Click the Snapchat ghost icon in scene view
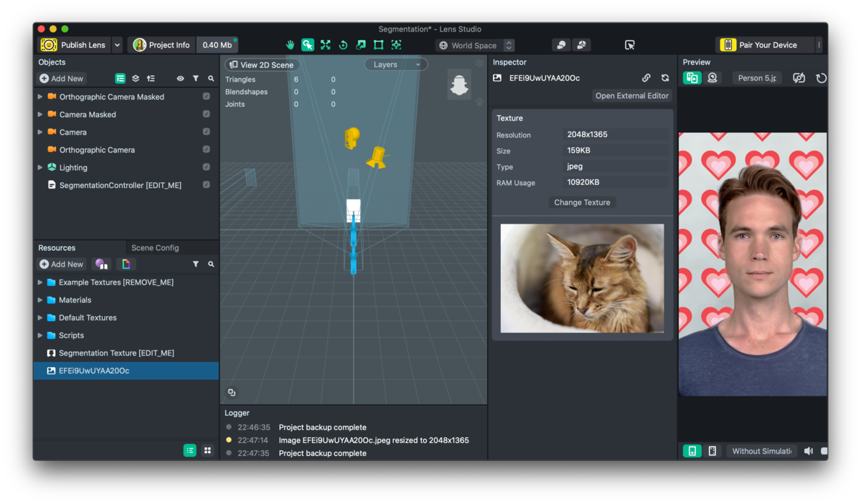Screen dimensions: 861x504 (x=459, y=85)
